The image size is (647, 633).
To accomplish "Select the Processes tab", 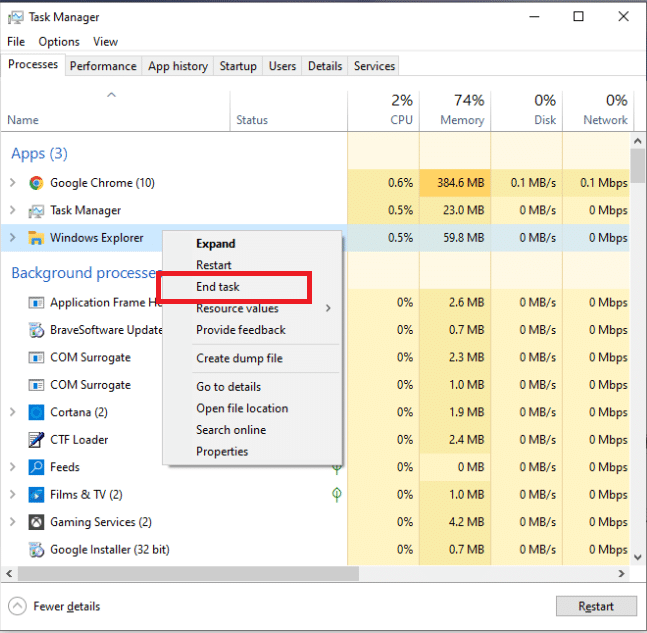I will coord(33,64).
